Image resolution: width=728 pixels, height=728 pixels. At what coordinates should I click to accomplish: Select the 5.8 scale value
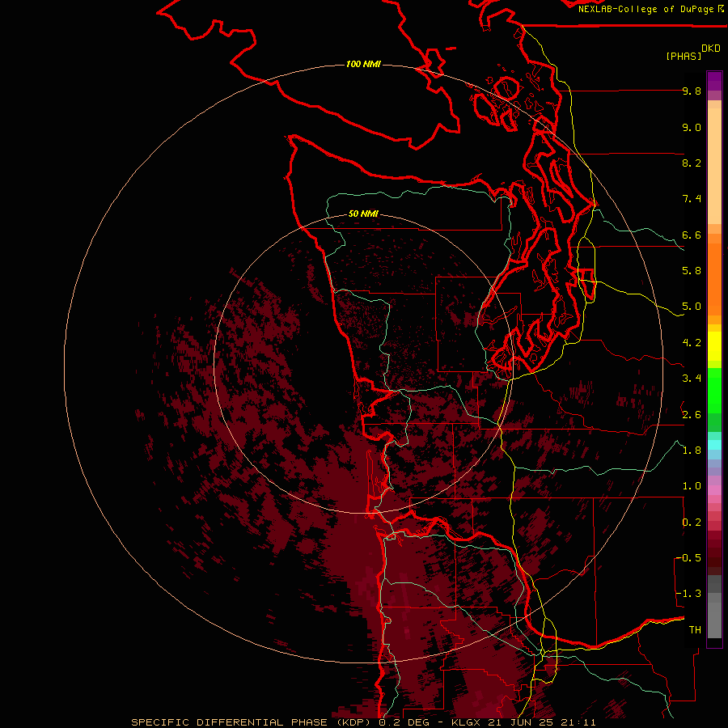692,271
